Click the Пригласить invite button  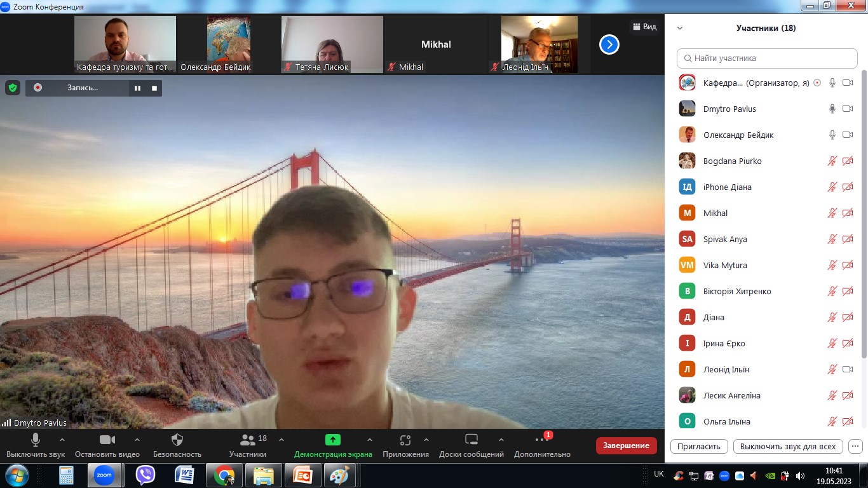[x=698, y=446]
